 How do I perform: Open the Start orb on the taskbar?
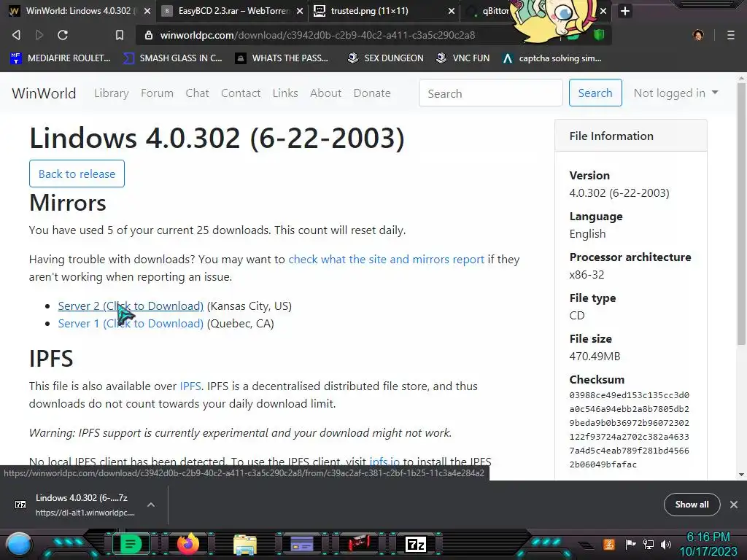coord(20,545)
